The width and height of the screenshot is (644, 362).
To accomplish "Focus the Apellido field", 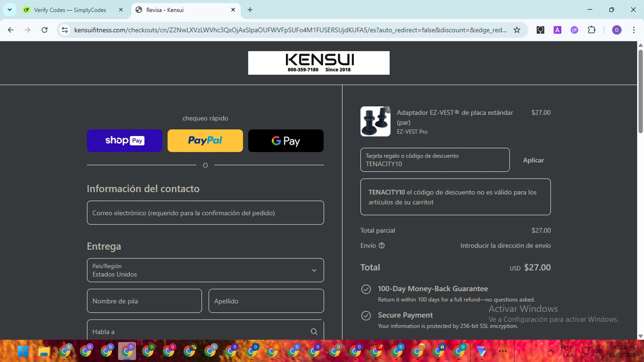I will point(266,301).
